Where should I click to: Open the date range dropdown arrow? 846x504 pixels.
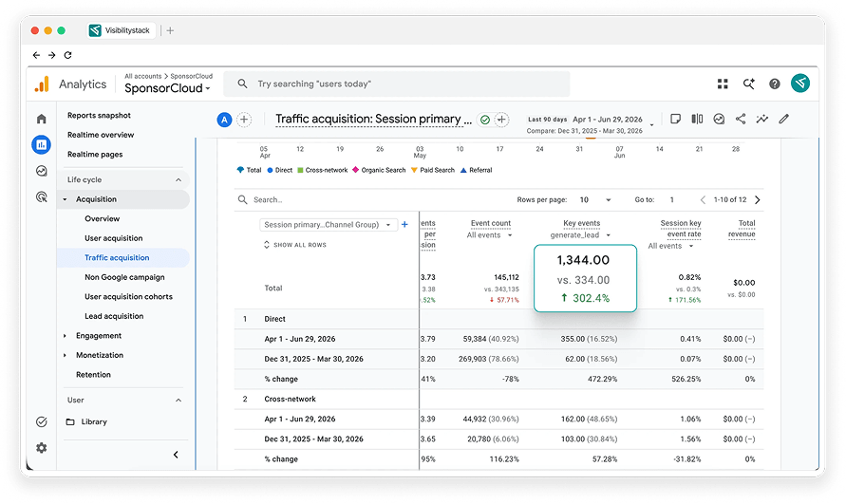(651, 124)
